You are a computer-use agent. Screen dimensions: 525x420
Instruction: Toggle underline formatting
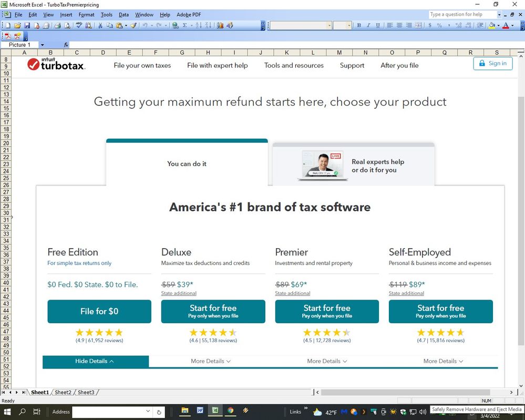378,25
